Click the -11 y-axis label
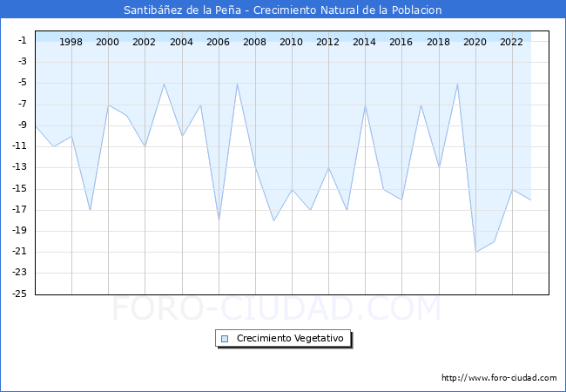 pos(20,146)
